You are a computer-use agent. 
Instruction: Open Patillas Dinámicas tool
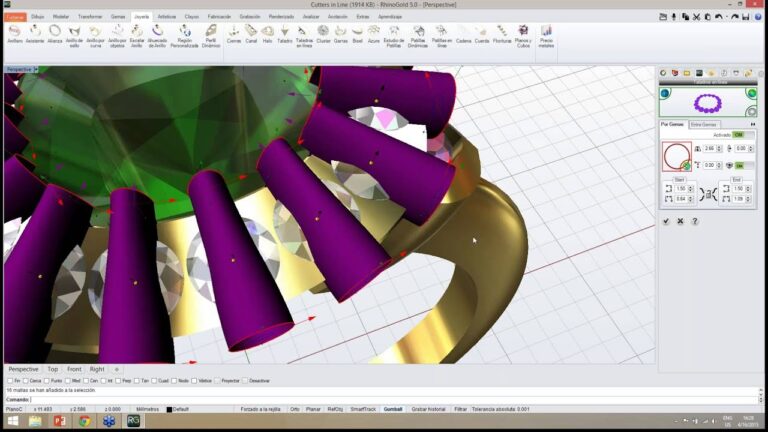click(418, 37)
